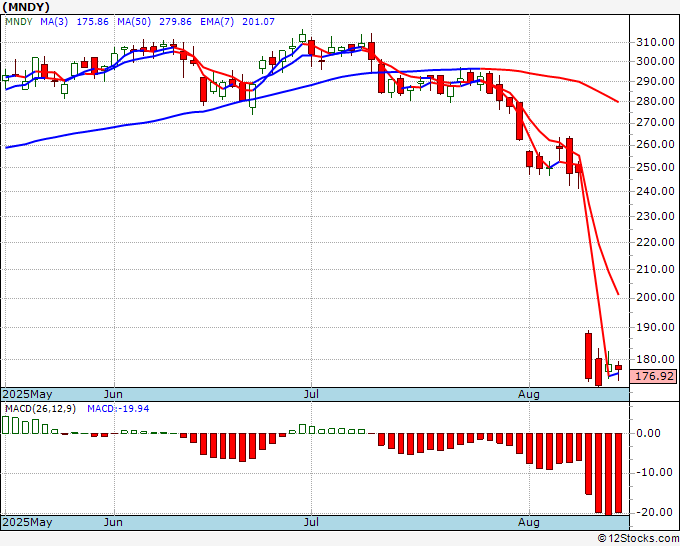The height and width of the screenshot is (546, 680).
Task: Click the 240.00 price axis label
Action: tap(655, 191)
